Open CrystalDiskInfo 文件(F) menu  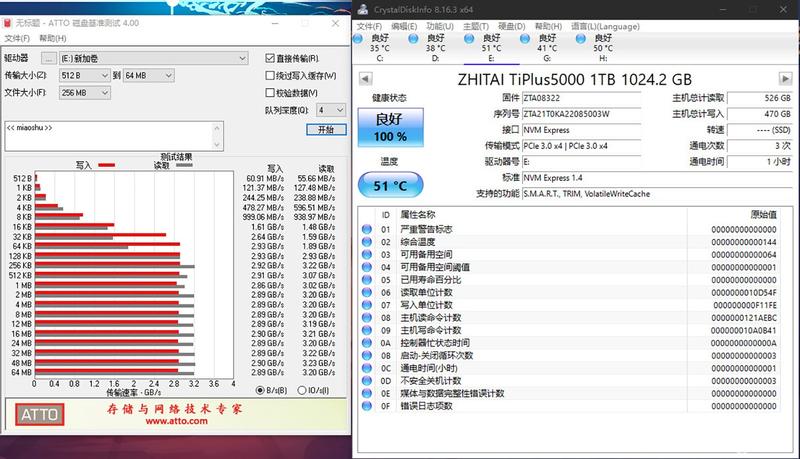[369, 27]
